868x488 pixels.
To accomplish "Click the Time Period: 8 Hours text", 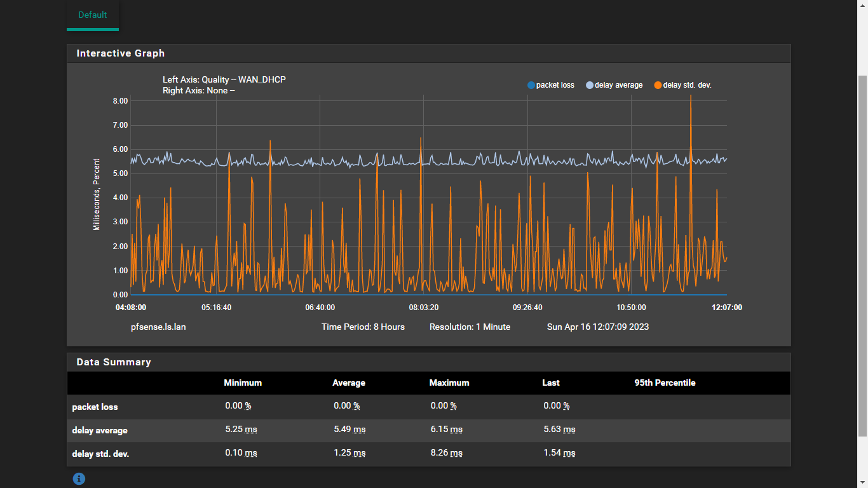I will [363, 327].
